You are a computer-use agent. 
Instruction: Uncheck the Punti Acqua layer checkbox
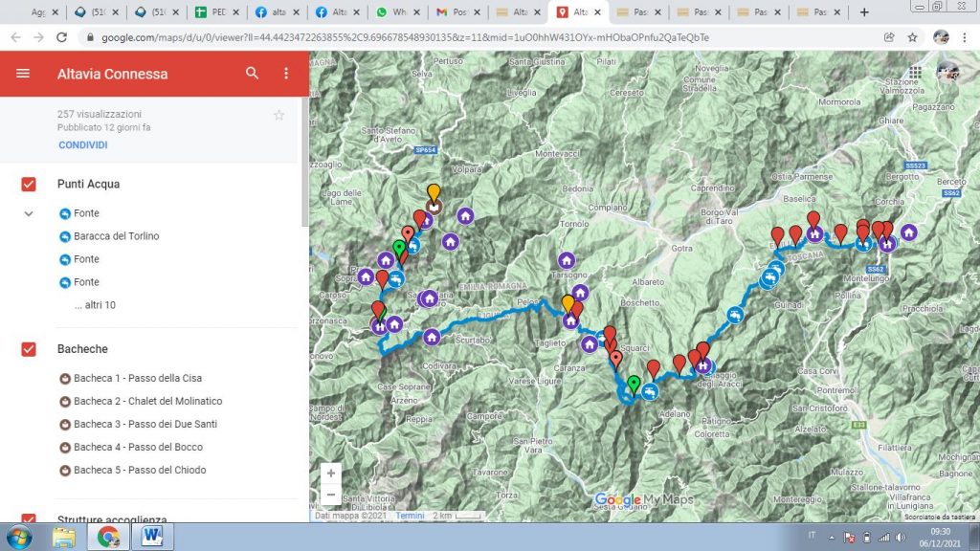point(29,185)
